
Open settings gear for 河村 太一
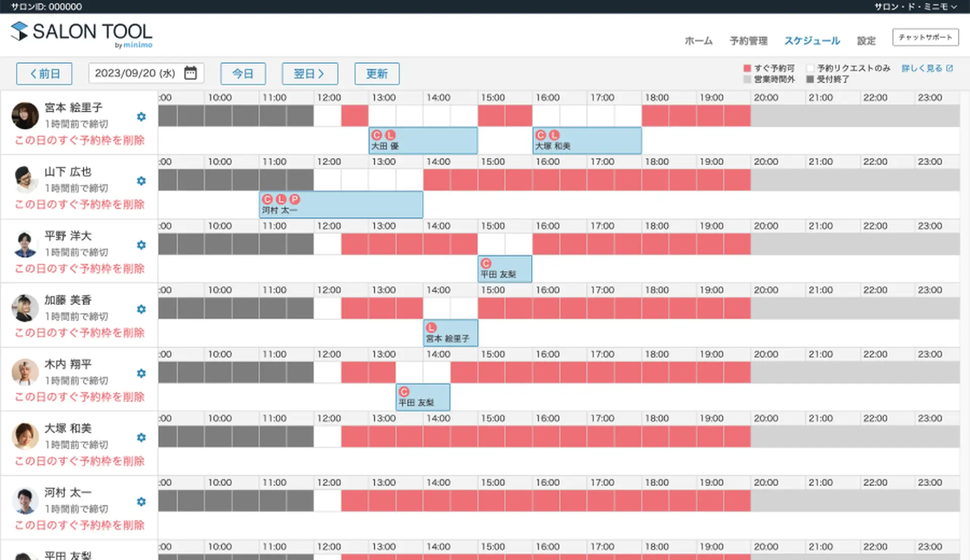tap(141, 501)
